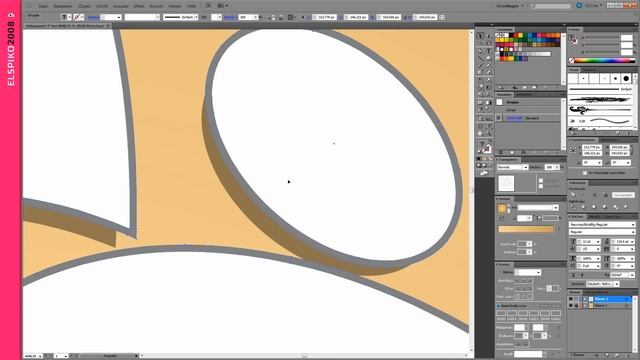Click the Kontur link in control bar
The width and height of the screenshot is (640, 360).
click(x=93, y=17)
